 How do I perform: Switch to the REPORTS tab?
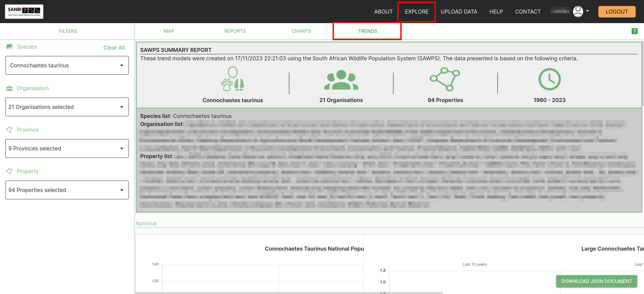coord(235,31)
